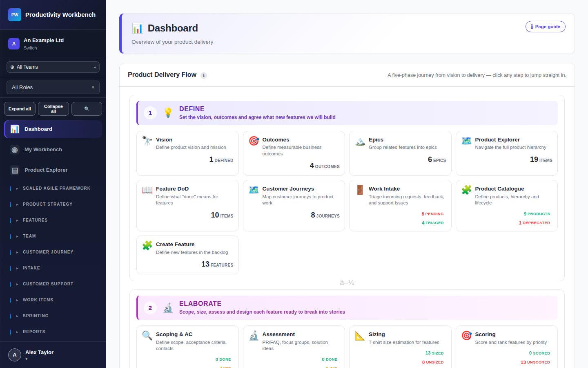Viewport: 588px width, 368px height.
Task: Open My Workbench in sidebar
Action: [53, 150]
